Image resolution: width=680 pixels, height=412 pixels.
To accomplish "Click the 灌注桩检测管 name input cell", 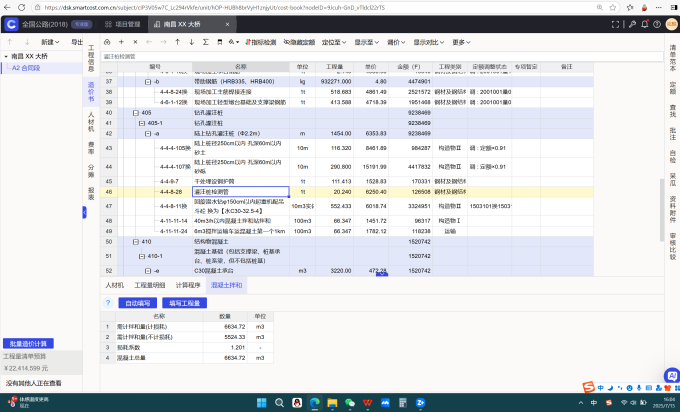I will tap(240, 191).
